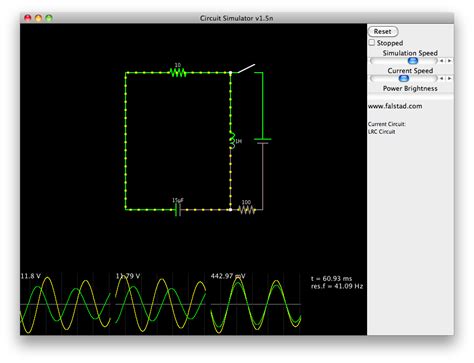Click the Current Speed slider thumb

tap(404, 78)
